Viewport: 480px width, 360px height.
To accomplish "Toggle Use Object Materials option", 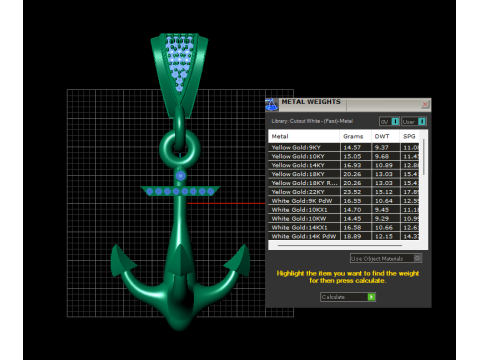I will 386,258.
